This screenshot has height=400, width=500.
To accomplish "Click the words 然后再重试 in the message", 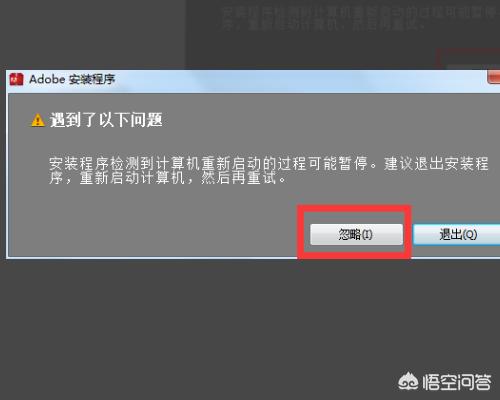I will (238, 178).
